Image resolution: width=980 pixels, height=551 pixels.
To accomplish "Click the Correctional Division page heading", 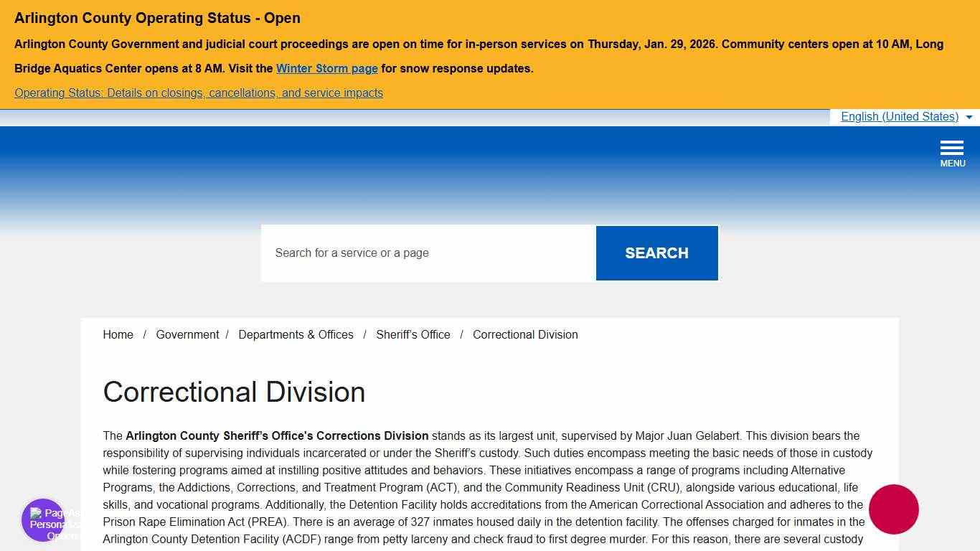I will [x=234, y=392].
